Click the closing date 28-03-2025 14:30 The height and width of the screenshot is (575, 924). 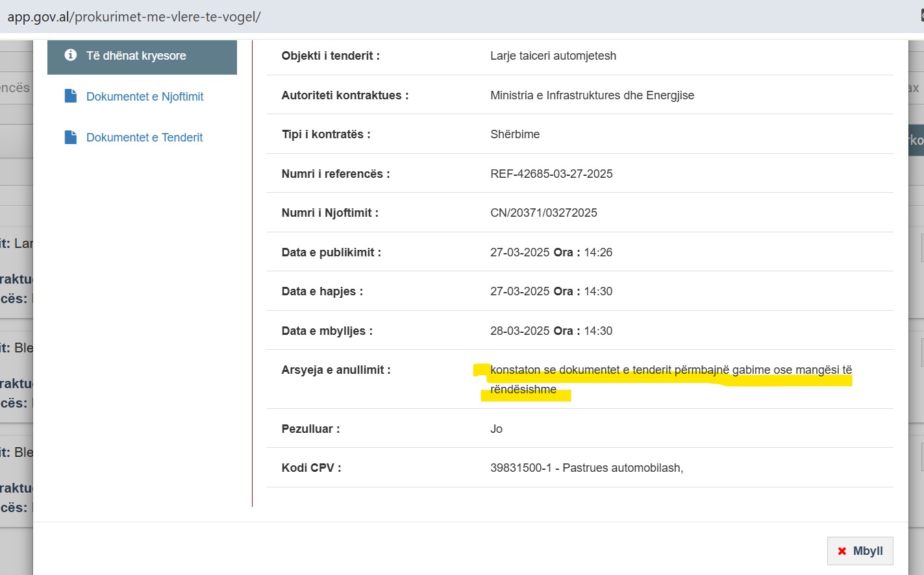click(x=551, y=331)
